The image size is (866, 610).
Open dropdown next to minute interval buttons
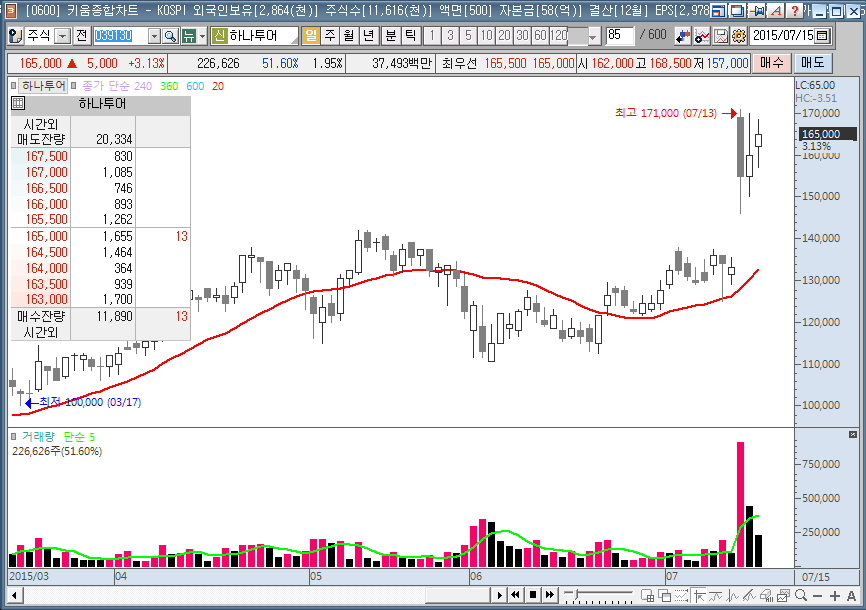(x=593, y=36)
